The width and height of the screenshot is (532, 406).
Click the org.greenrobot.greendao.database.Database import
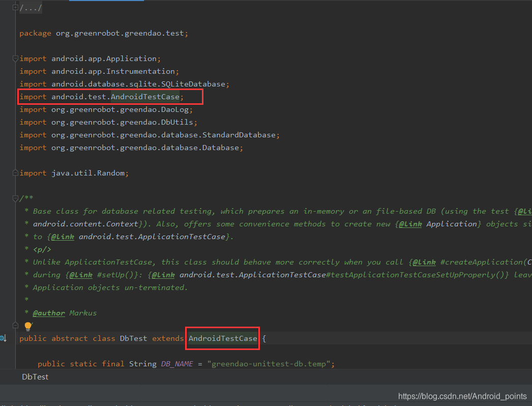tap(145, 148)
